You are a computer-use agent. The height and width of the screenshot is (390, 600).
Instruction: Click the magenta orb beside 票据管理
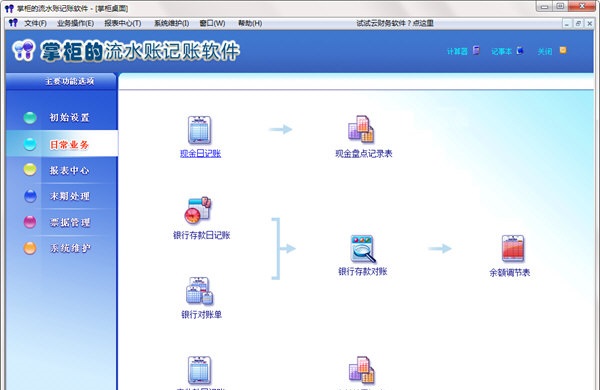pos(30,222)
